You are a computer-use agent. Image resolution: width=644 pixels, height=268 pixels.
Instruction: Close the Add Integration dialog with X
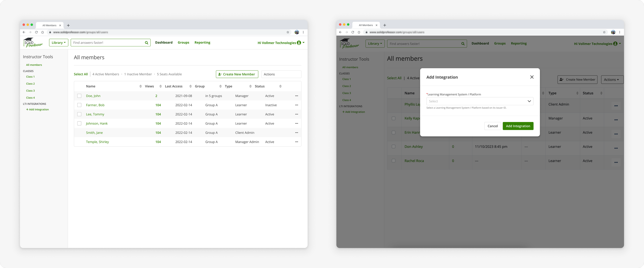click(532, 77)
